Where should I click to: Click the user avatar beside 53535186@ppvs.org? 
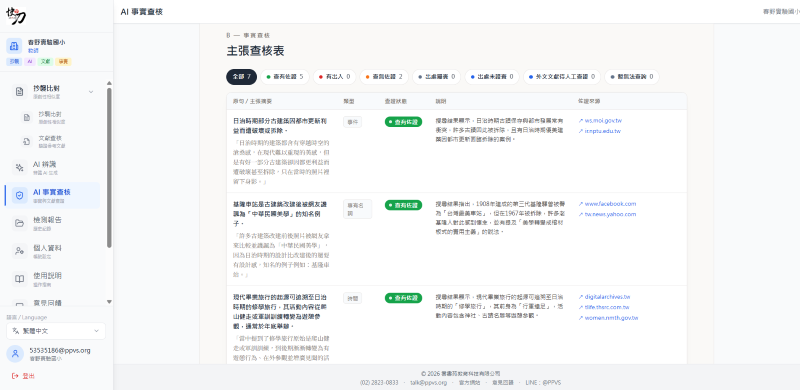pos(15,354)
